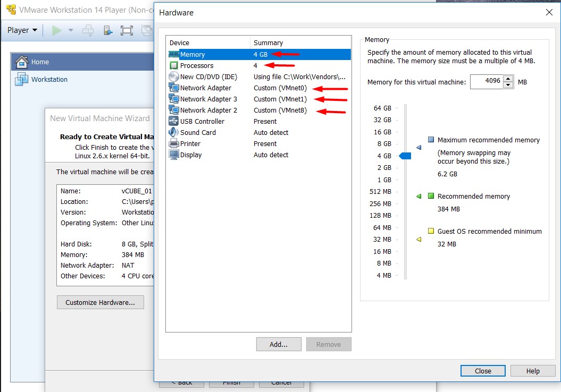Click the '384 MB' recommended memory value
This screenshot has height=392, width=561.
coord(449,209)
